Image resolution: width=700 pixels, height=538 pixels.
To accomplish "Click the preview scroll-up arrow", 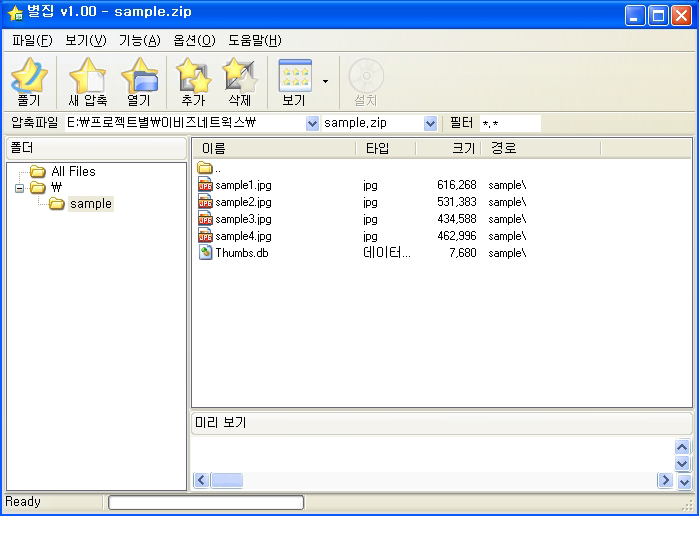I will pyautogui.click(x=682, y=447).
